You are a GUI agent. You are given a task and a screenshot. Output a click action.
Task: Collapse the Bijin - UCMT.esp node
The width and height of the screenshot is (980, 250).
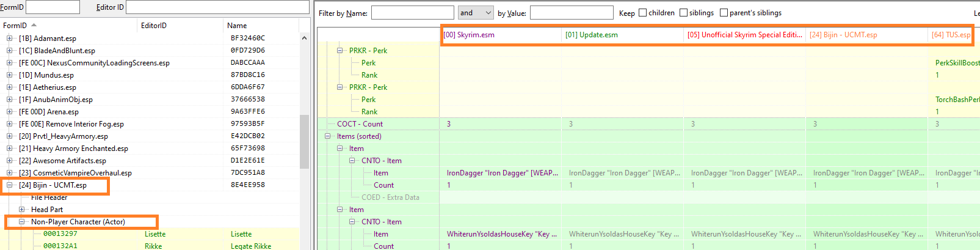click(x=9, y=185)
